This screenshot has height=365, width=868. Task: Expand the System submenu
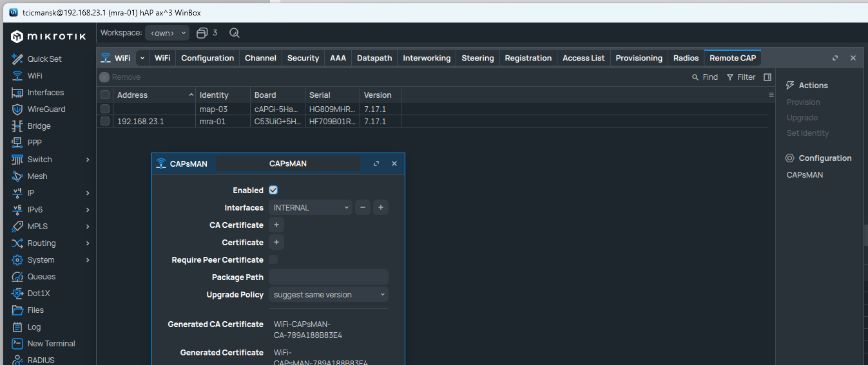(x=88, y=259)
